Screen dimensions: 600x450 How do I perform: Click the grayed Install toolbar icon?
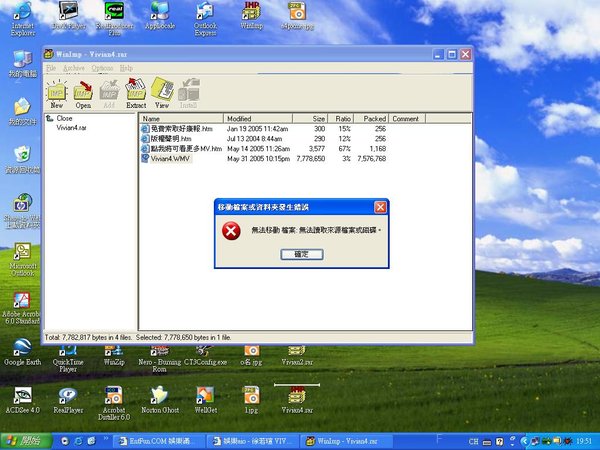(x=189, y=93)
